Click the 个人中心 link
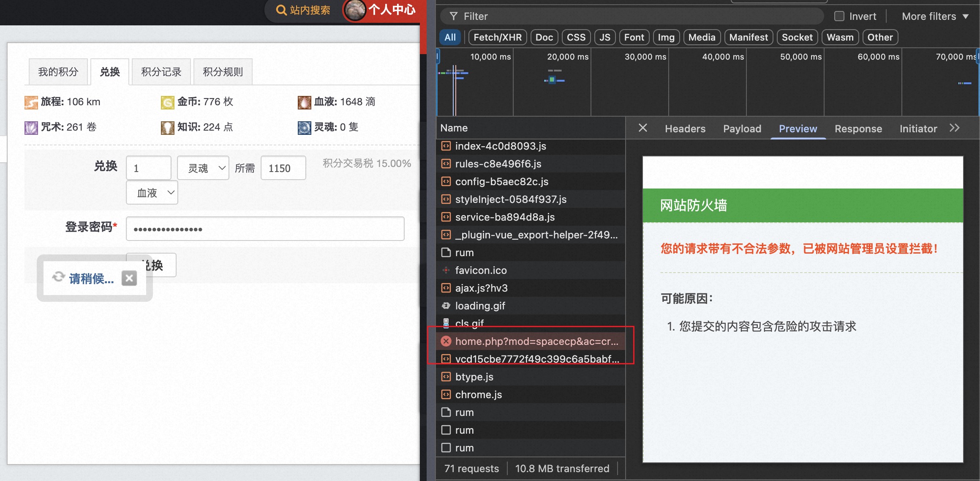980x481 pixels. coord(392,10)
